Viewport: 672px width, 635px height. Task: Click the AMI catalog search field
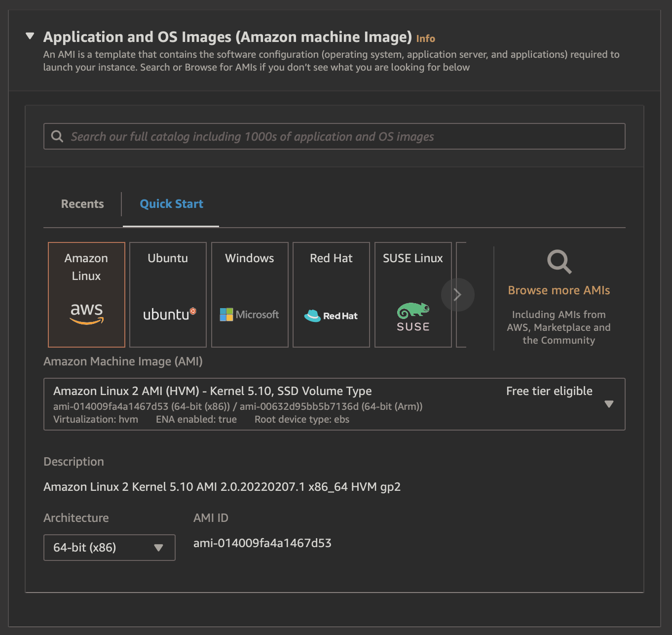tap(335, 136)
